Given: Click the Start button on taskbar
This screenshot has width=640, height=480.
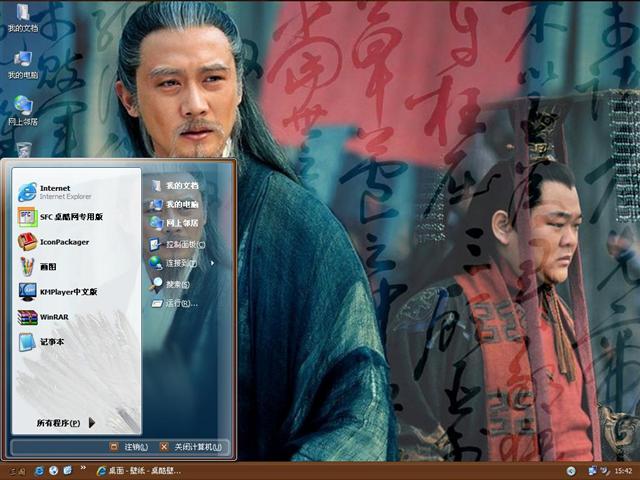Looking at the screenshot, I should (x=16, y=471).
